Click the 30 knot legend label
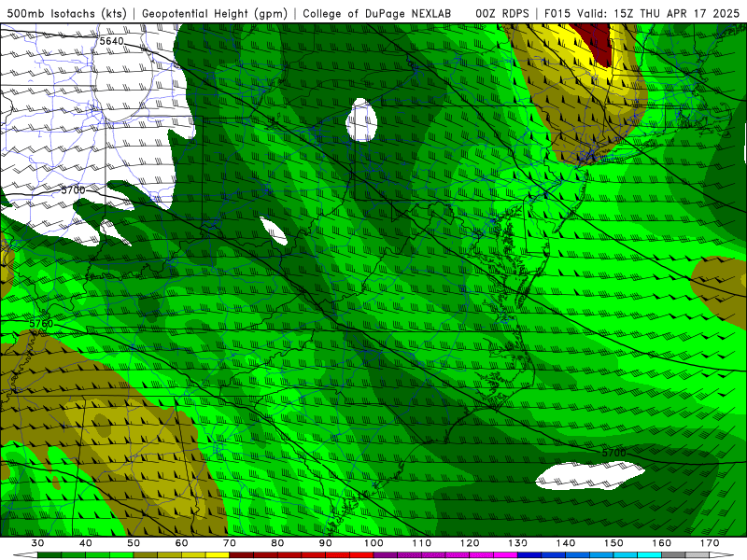The height and width of the screenshot is (560, 747). [x=37, y=543]
